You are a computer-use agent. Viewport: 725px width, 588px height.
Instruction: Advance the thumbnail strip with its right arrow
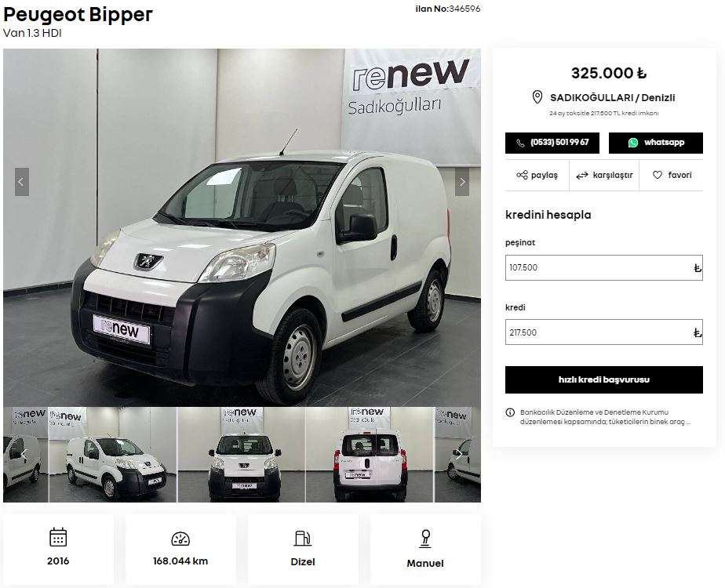pos(458,455)
